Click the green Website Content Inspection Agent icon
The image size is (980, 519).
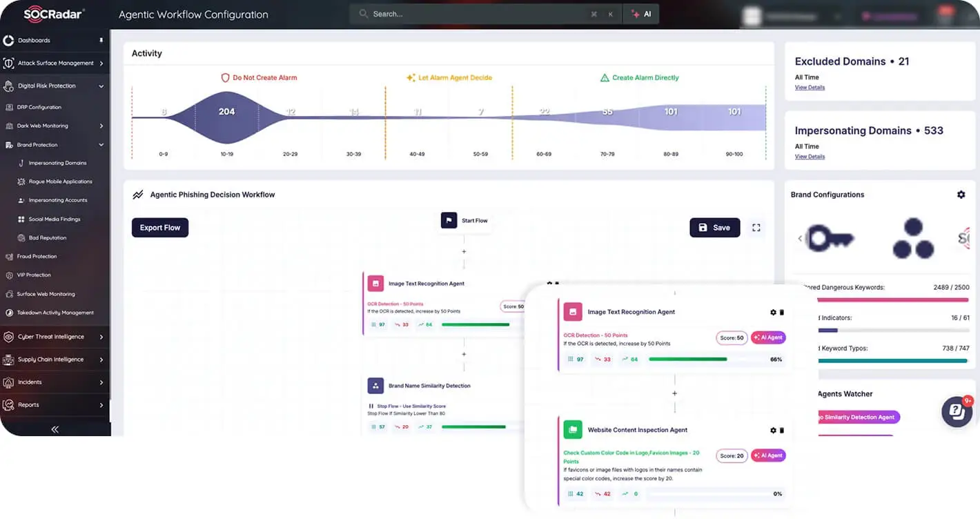tap(572, 429)
